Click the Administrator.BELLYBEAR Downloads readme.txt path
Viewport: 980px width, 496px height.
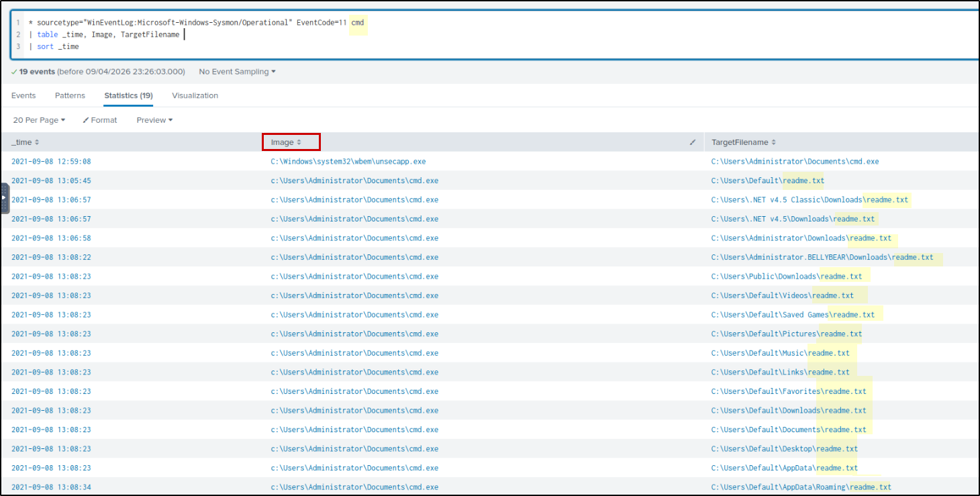(822, 258)
